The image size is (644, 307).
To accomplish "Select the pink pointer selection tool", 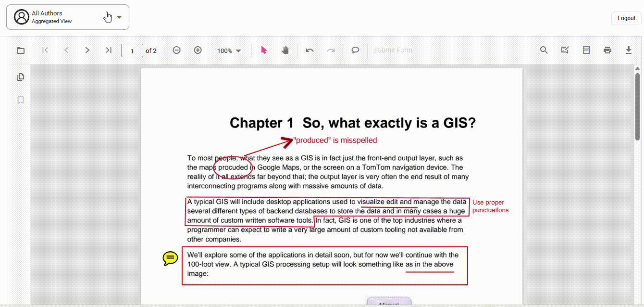I will [264, 50].
